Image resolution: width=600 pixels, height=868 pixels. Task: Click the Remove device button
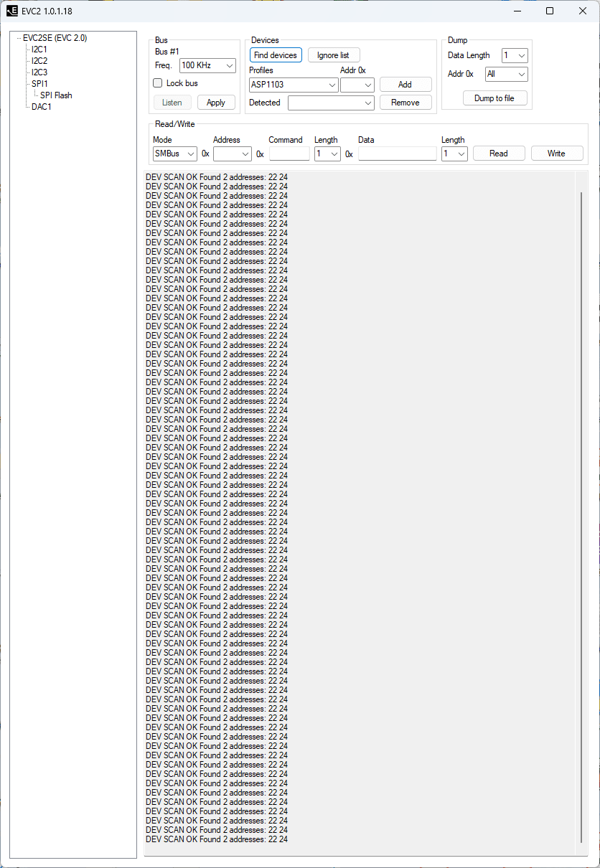[406, 103]
